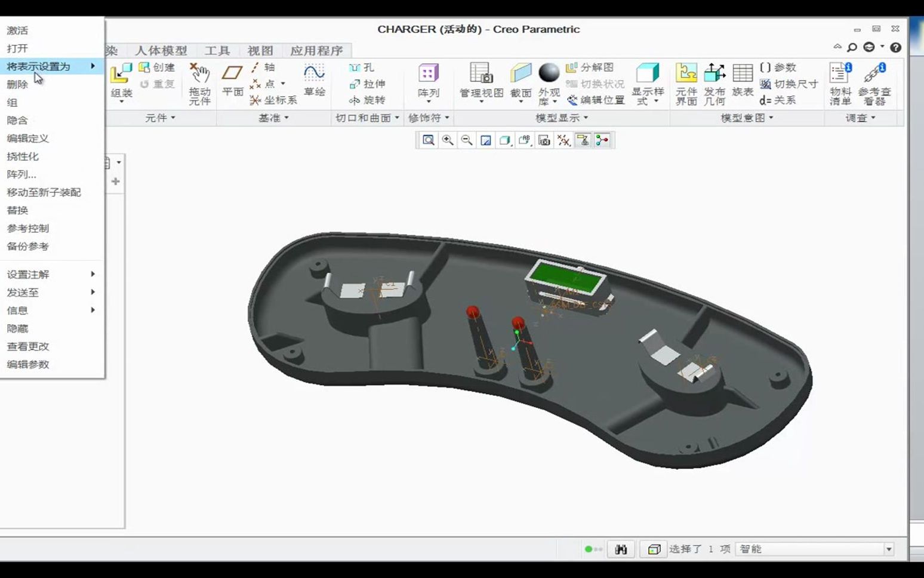
Task: Switch to the 工具 ribbon tab
Action: click(217, 50)
